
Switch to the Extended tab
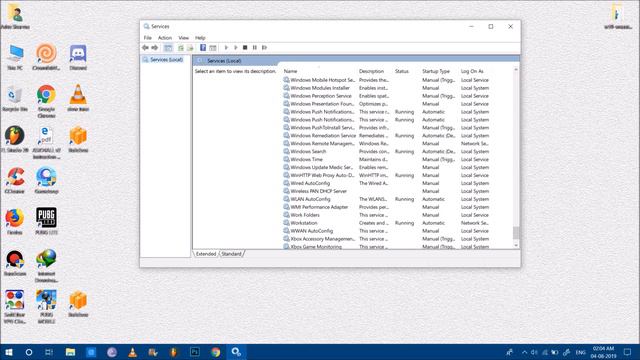click(x=206, y=254)
